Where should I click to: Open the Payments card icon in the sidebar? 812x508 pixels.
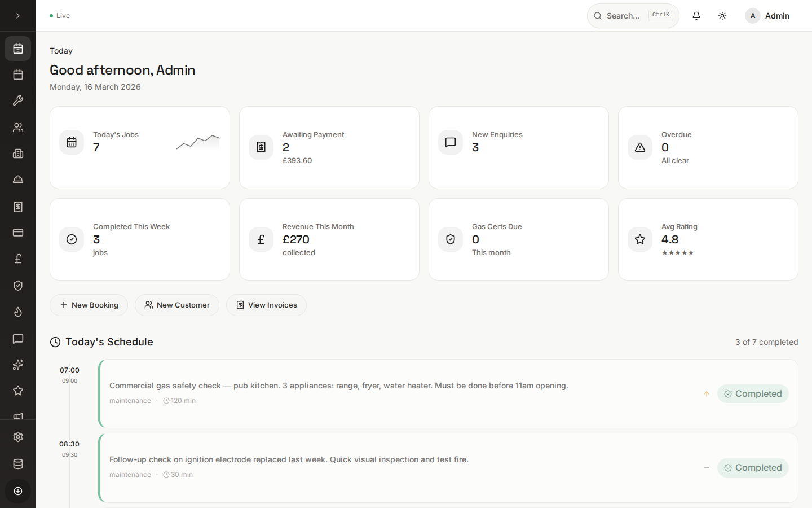click(17, 233)
